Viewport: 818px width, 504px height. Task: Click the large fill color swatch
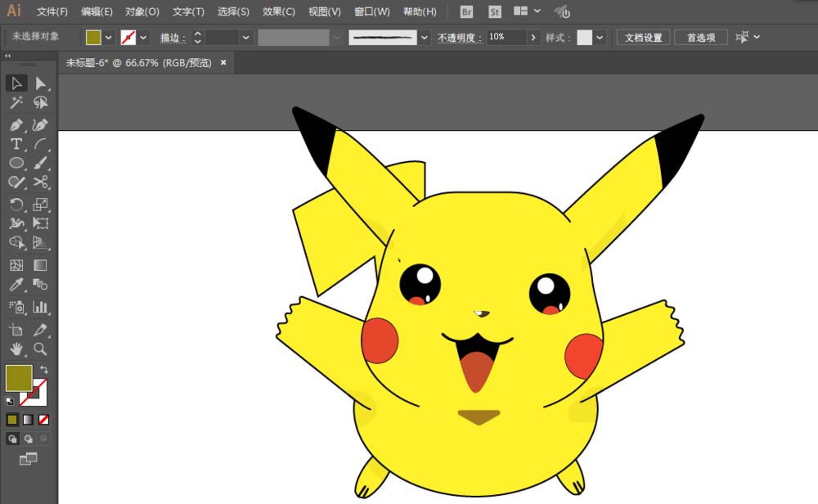tap(18, 378)
